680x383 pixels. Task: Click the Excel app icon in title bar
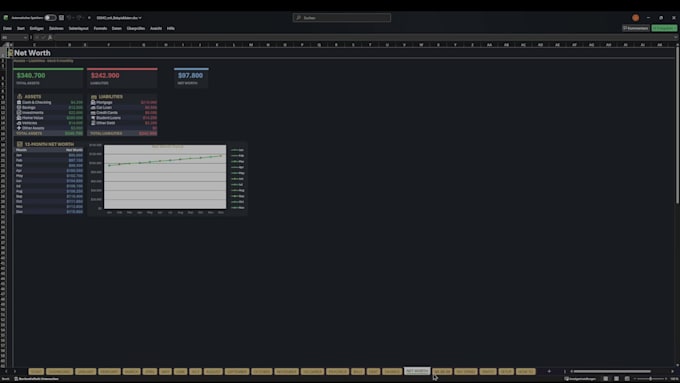tap(6, 18)
